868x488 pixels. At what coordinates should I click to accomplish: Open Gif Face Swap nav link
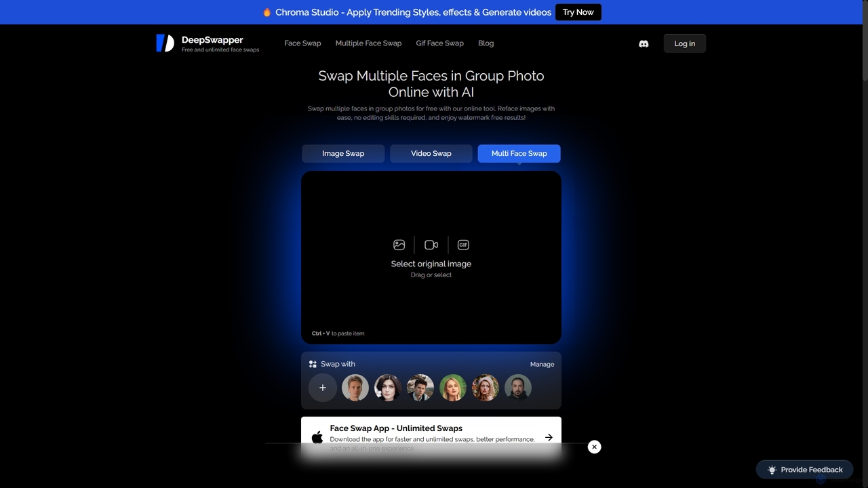pyautogui.click(x=440, y=43)
